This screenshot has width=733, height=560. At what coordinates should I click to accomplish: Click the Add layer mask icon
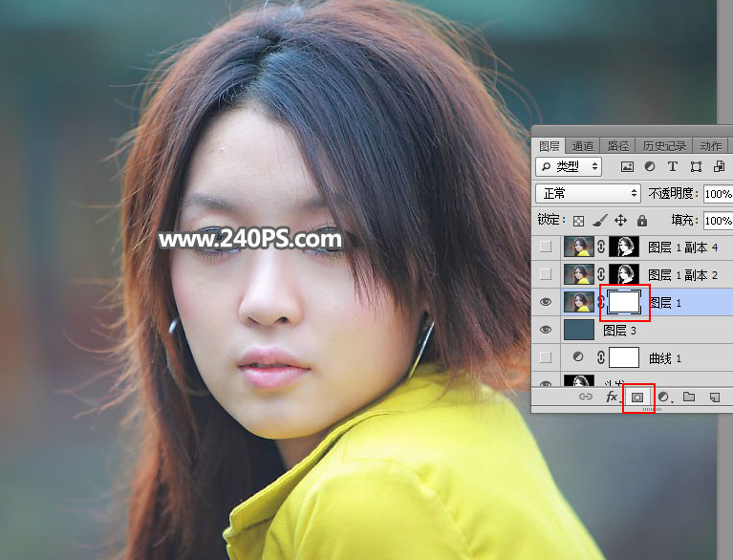point(636,398)
